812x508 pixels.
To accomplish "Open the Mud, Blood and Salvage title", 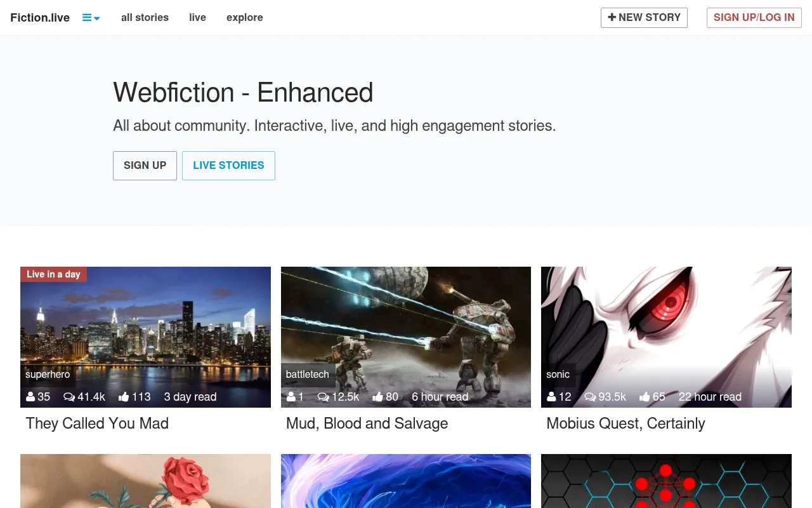I will (367, 424).
